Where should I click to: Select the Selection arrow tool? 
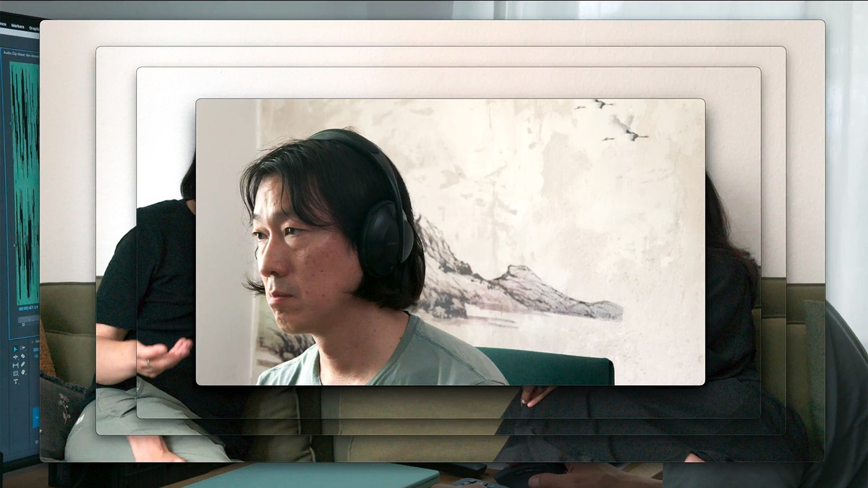[x=15, y=349]
